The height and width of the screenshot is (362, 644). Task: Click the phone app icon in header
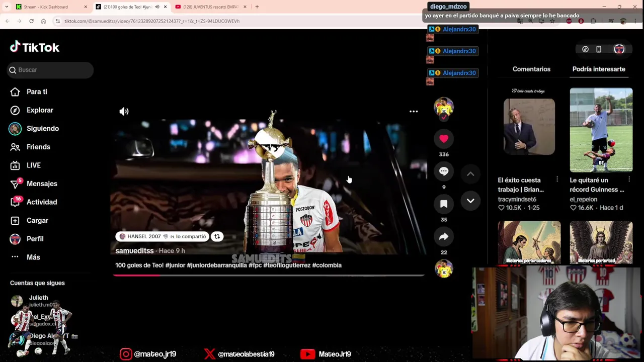click(599, 49)
